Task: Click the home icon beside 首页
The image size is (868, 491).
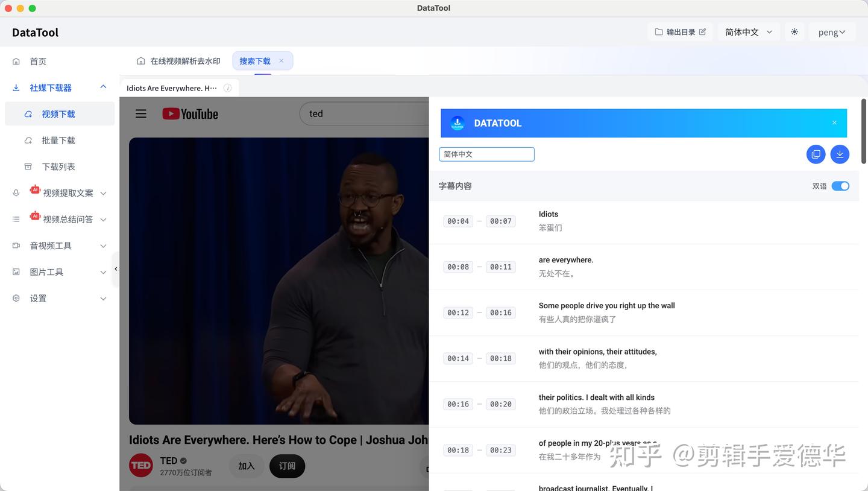Action: point(16,62)
